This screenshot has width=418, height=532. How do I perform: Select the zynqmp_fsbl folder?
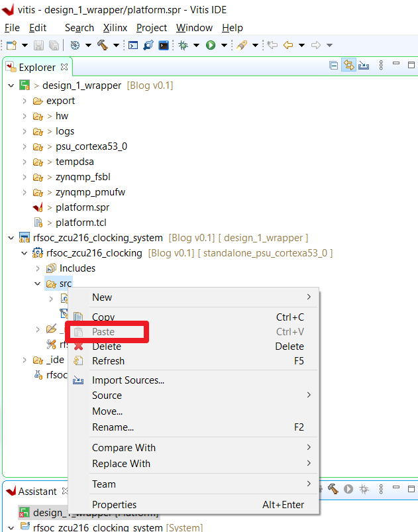[x=83, y=177]
